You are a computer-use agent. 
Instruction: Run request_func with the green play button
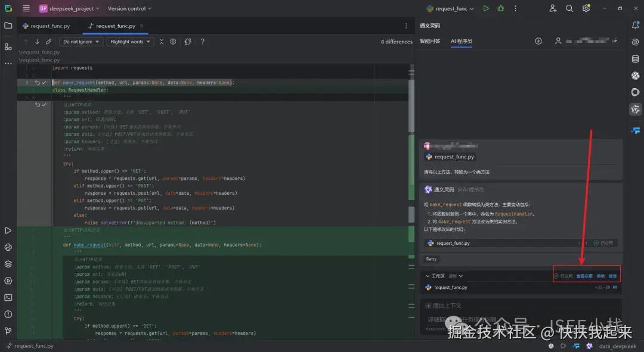pos(486,8)
